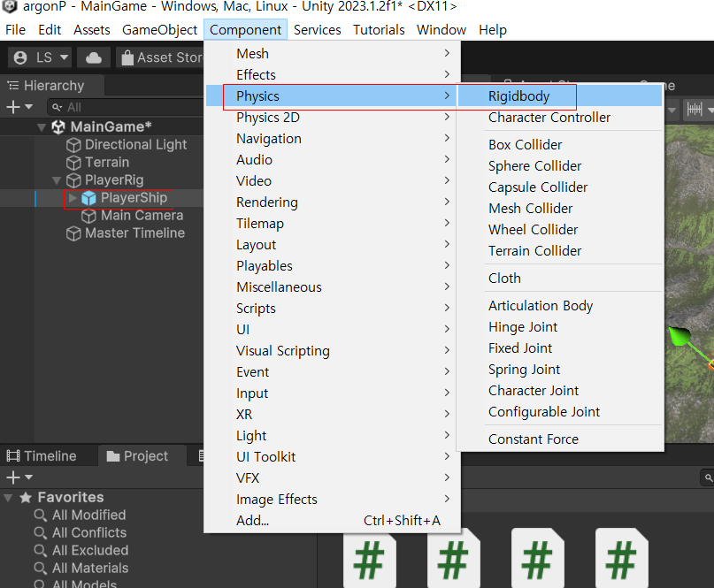Add a Hinge Joint component

(560, 327)
